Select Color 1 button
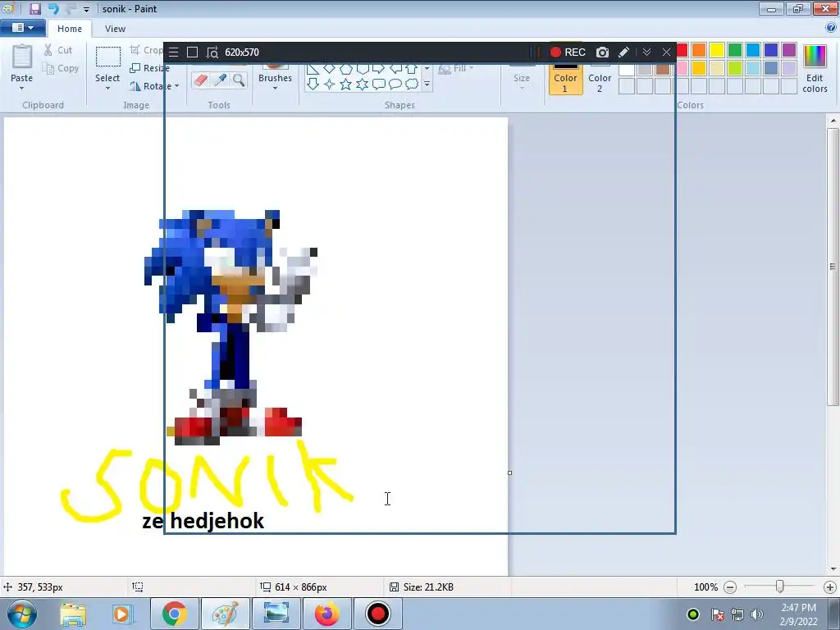Screen dimensions: 840x630 [x=565, y=78]
